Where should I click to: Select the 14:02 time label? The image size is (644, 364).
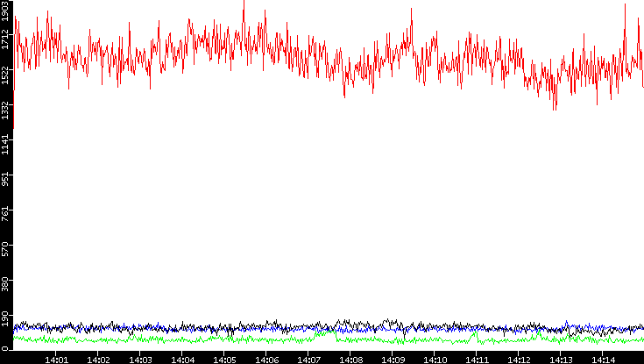click(x=98, y=360)
